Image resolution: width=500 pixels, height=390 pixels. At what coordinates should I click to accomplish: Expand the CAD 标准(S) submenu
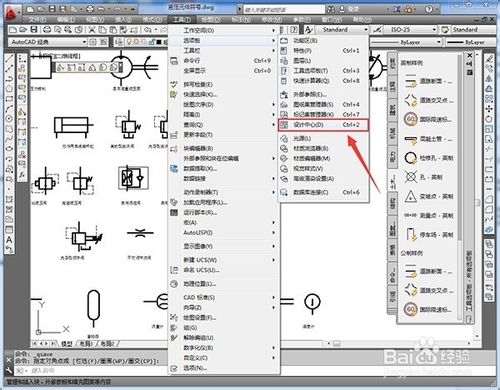click(224, 297)
